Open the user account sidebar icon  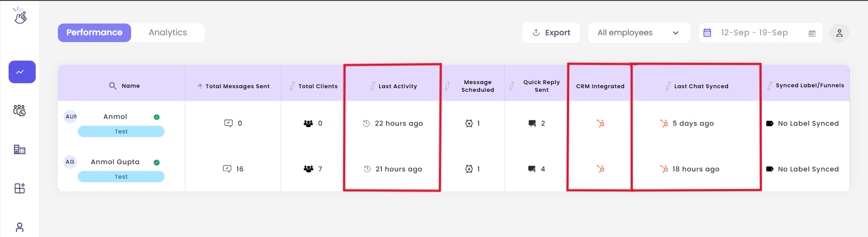(19, 227)
